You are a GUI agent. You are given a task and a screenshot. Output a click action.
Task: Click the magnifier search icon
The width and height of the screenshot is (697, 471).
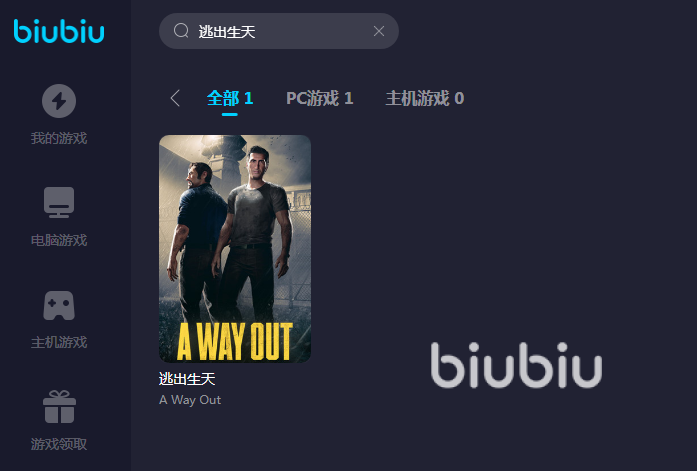point(181,31)
